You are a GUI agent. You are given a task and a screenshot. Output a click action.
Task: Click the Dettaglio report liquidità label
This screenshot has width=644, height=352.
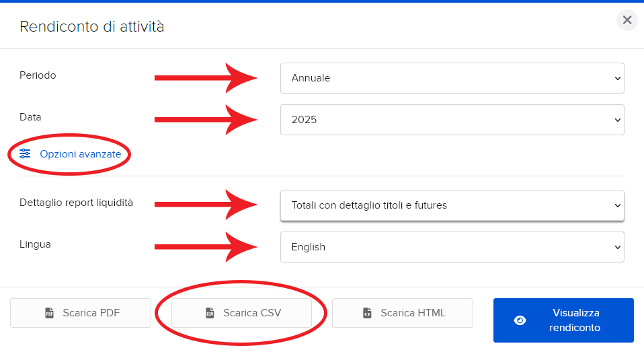point(77,203)
